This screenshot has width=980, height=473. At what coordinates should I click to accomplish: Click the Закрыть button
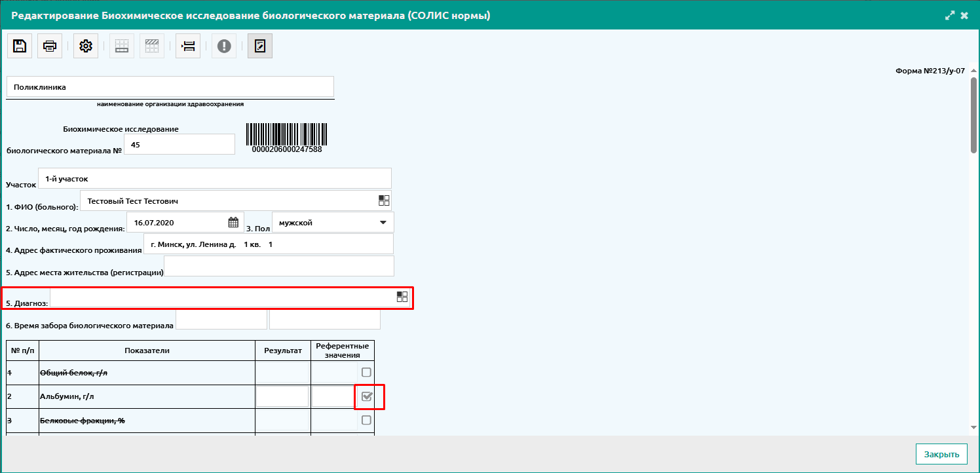pos(941,454)
